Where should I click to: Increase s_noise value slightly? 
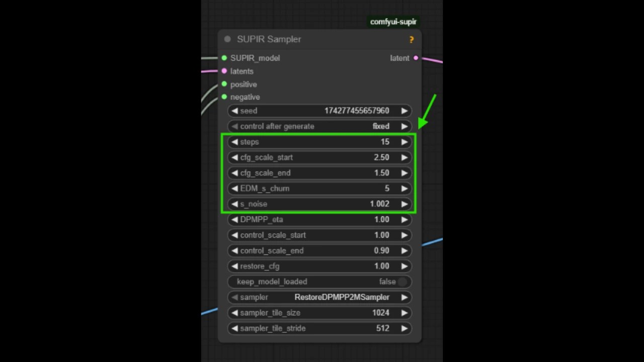click(405, 204)
